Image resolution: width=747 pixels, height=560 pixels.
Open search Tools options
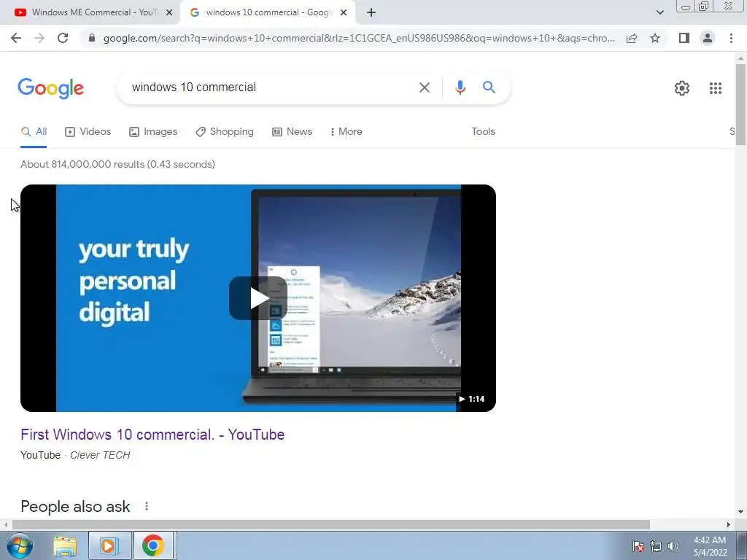pyautogui.click(x=483, y=132)
